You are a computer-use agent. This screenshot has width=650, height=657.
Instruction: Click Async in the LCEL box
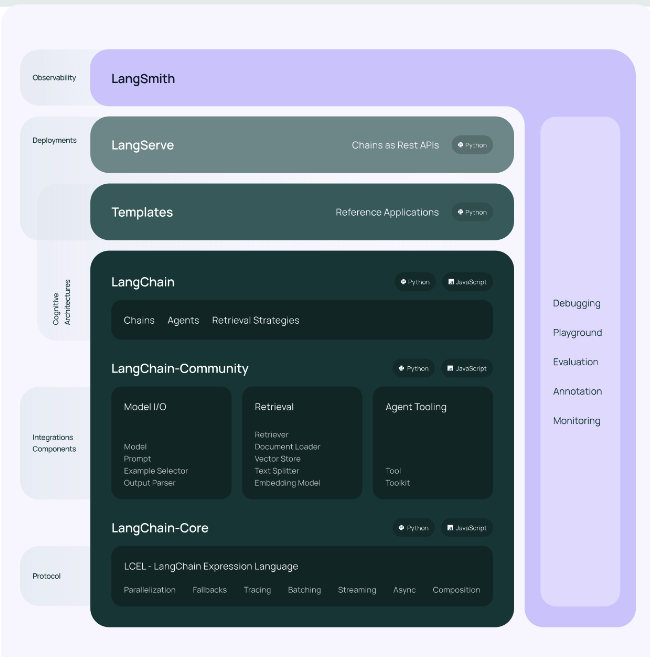pyautogui.click(x=404, y=590)
